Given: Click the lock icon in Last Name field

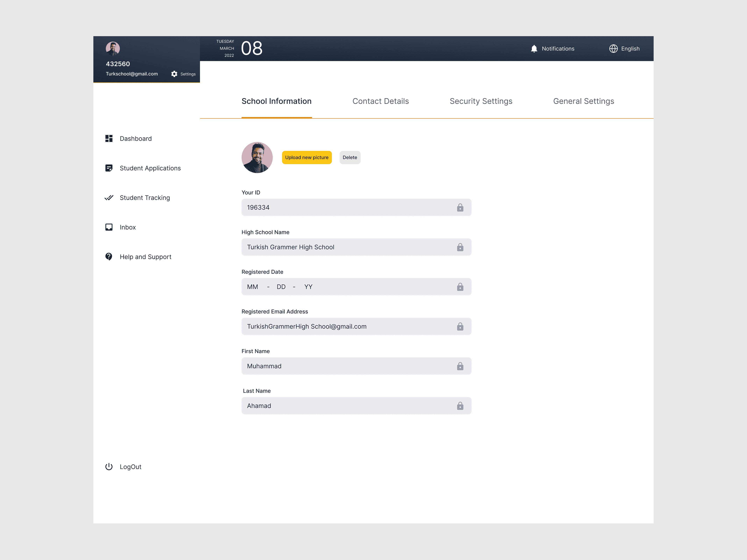Looking at the screenshot, I should (460, 406).
